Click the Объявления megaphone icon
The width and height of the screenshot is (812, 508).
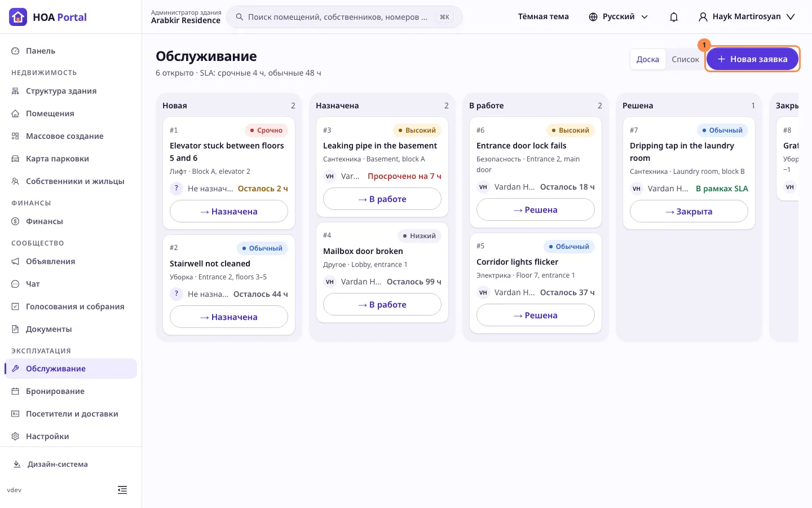(15, 261)
